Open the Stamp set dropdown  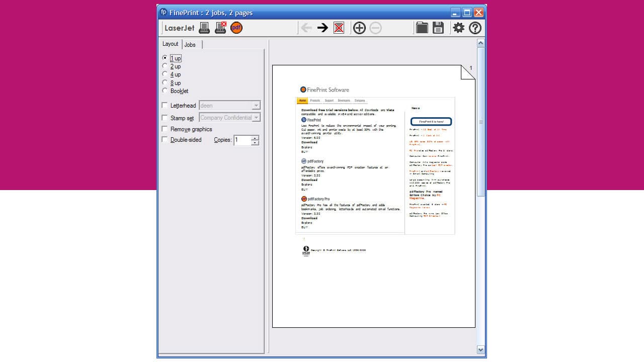(257, 117)
